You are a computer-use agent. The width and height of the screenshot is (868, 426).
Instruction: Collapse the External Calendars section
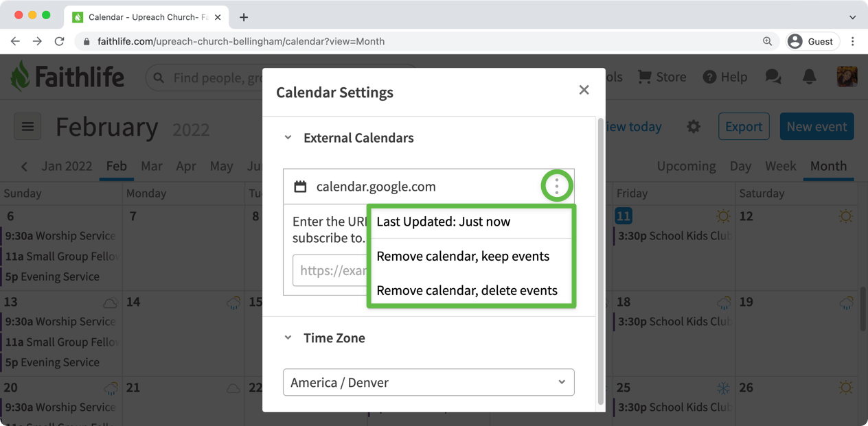tap(288, 138)
